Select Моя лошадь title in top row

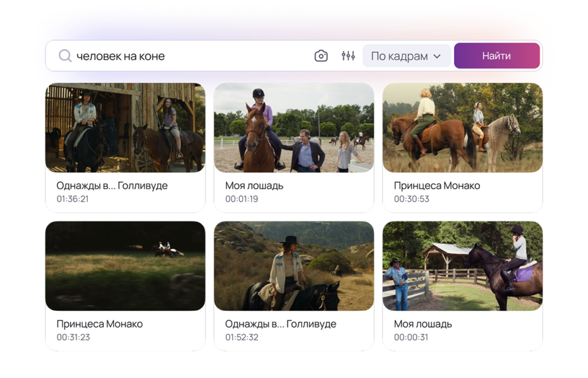(x=254, y=186)
